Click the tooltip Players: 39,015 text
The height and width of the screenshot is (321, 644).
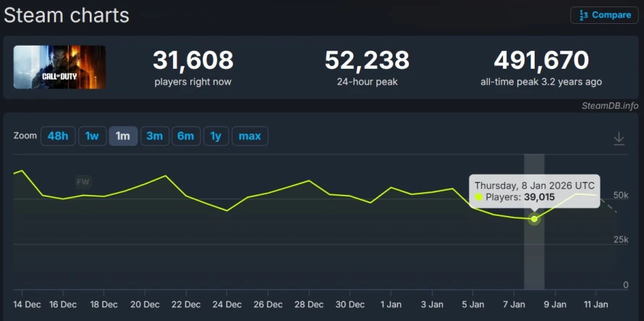520,197
